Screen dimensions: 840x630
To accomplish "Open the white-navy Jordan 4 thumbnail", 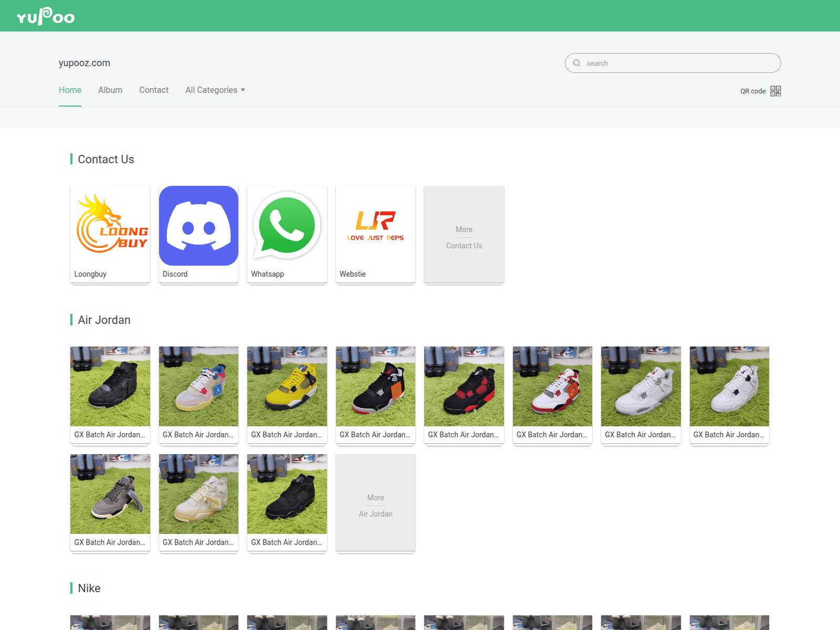I will coord(729,386).
